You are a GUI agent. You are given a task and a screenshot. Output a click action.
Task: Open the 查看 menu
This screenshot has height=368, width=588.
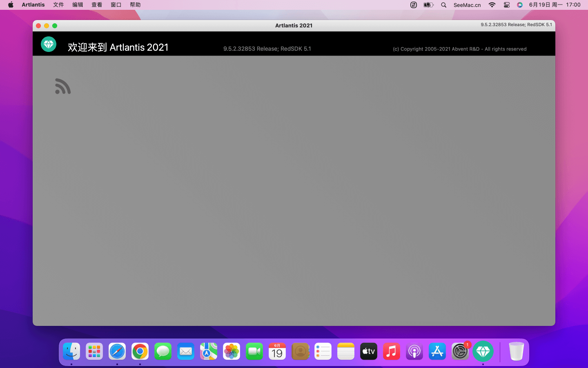[x=97, y=5]
